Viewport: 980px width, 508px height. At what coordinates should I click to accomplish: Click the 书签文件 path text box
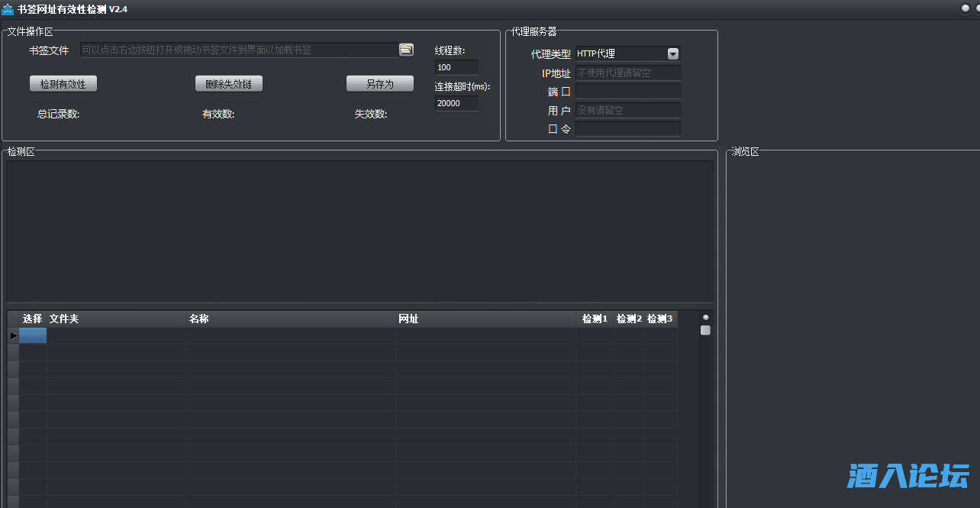(238, 50)
